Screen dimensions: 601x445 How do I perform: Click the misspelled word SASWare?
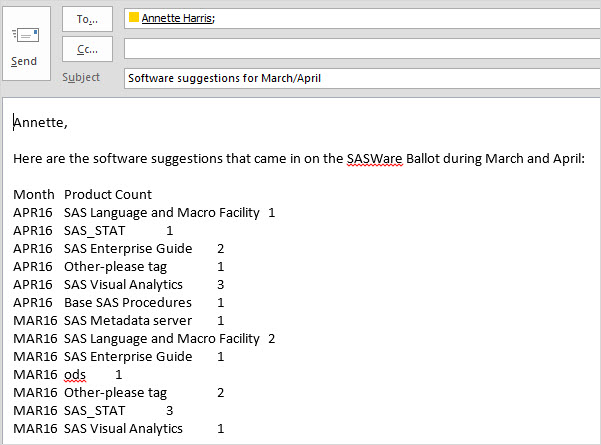click(x=374, y=158)
